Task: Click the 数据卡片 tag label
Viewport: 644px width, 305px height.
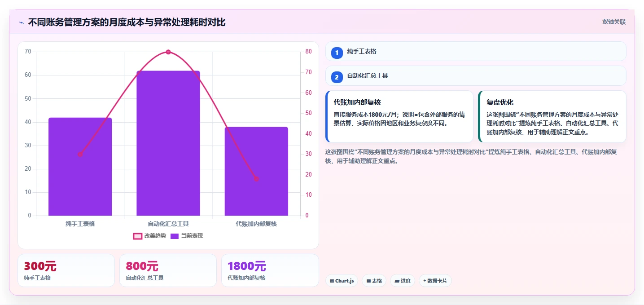Action: tap(437, 281)
